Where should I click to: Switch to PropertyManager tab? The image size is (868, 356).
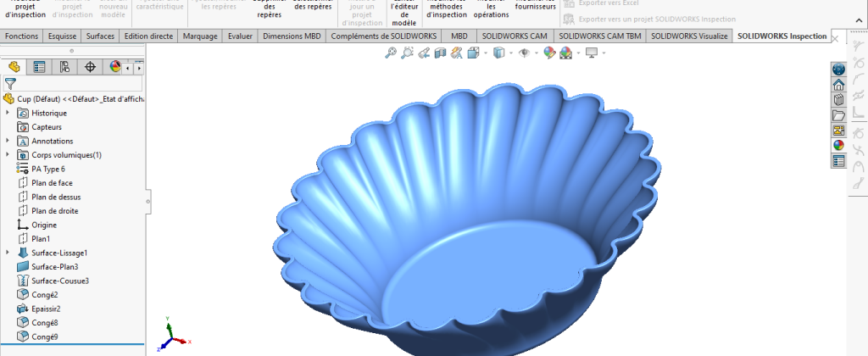pos(39,67)
